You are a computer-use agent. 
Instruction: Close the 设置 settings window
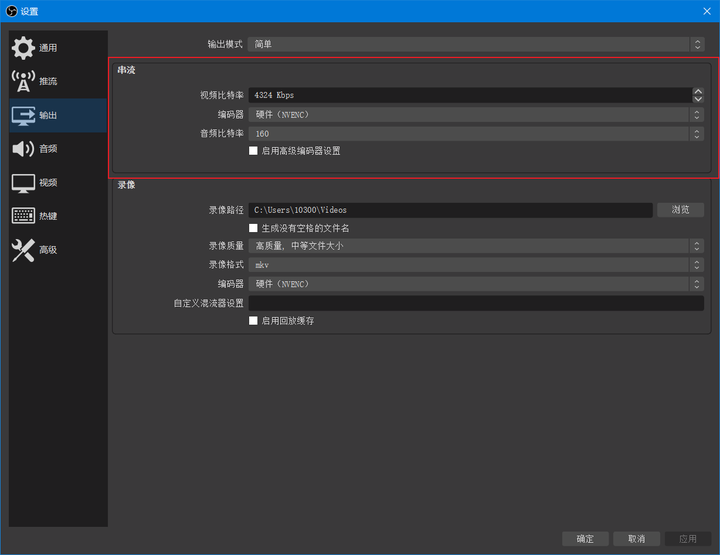click(x=707, y=11)
